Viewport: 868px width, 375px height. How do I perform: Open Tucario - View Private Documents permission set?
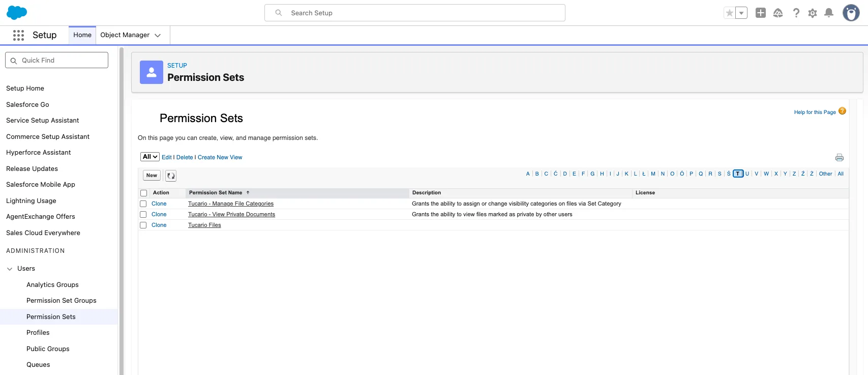[231, 215]
